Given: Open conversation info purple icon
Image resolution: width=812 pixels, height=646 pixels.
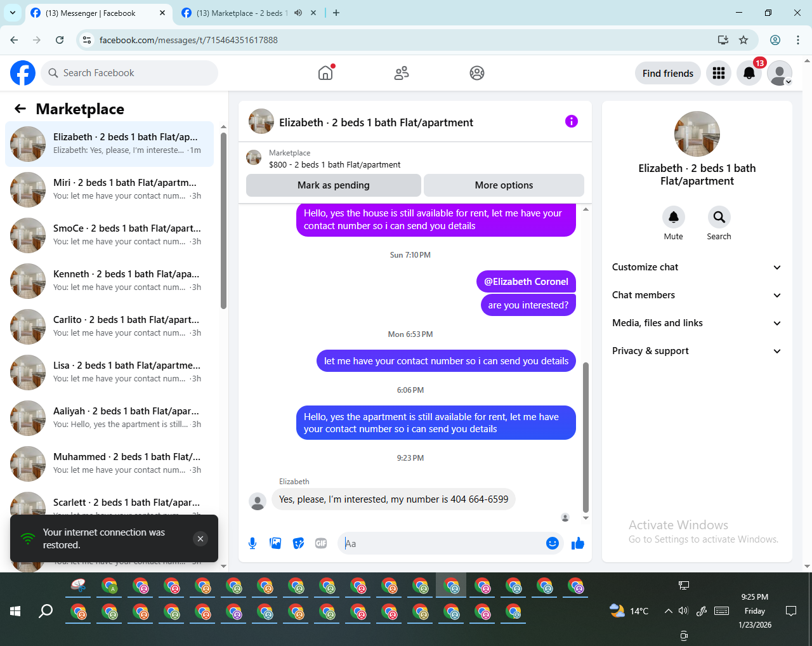Looking at the screenshot, I should tap(572, 121).
